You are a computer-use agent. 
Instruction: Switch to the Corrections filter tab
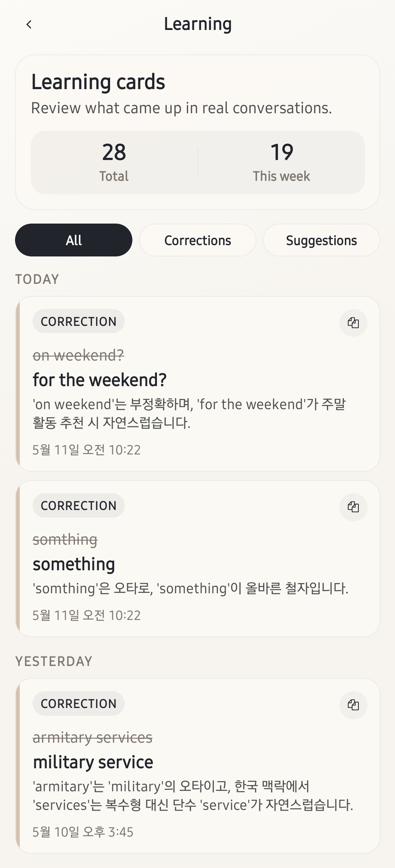click(197, 240)
